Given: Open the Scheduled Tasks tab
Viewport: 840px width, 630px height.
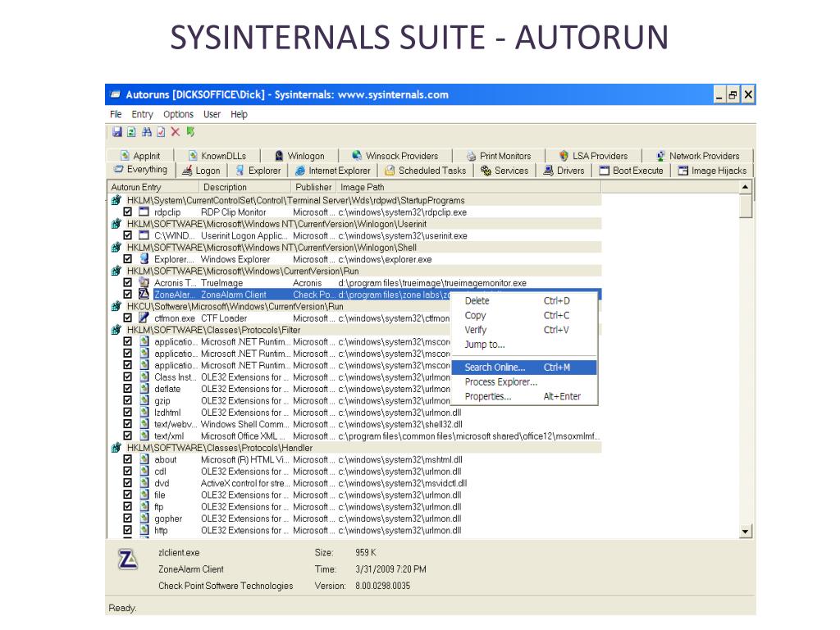Looking at the screenshot, I should pos(426,171).
